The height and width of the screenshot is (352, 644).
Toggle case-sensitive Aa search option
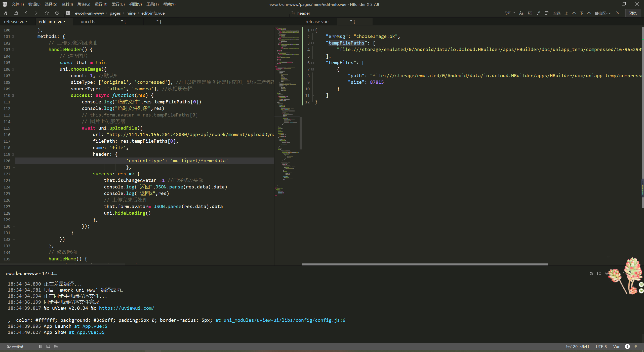[x=521, y=13]
